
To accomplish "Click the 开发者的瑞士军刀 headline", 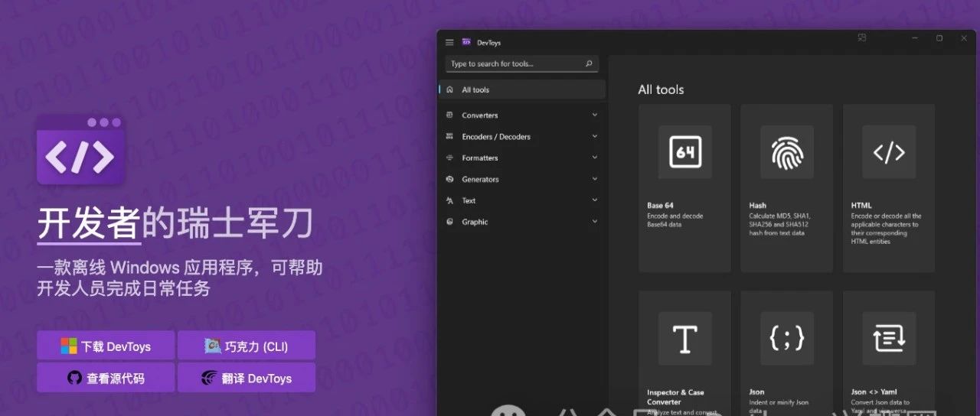I will [175, 225].
